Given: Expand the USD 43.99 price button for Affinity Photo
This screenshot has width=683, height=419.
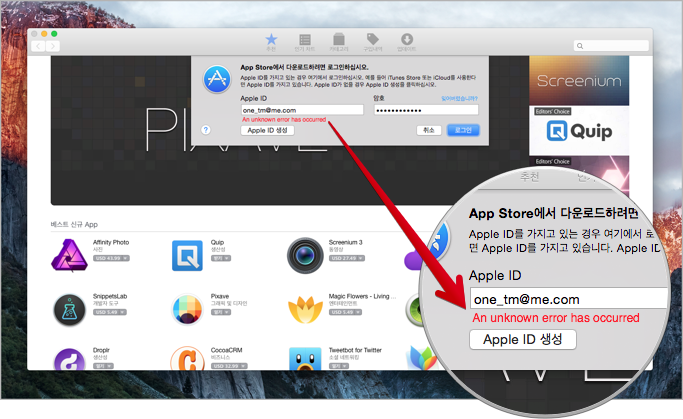Looking at the screenshot, I should tap(112, 258).
